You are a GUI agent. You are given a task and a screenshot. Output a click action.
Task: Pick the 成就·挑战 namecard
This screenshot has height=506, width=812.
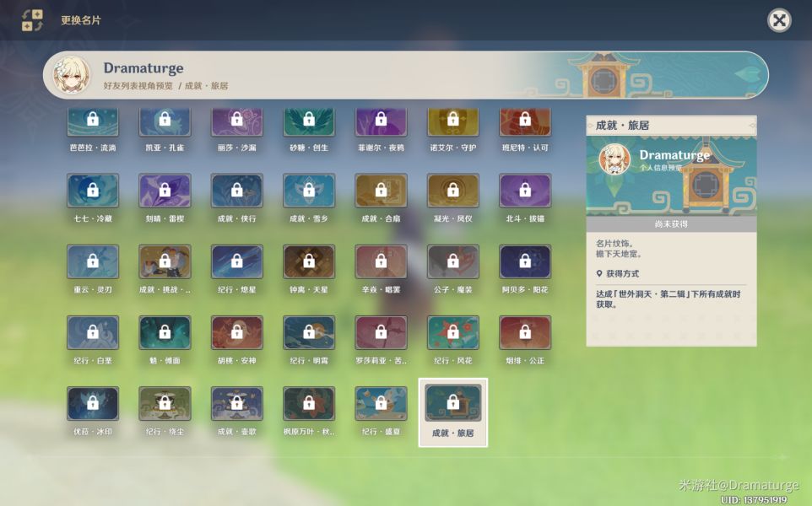[x=165, y=261]
